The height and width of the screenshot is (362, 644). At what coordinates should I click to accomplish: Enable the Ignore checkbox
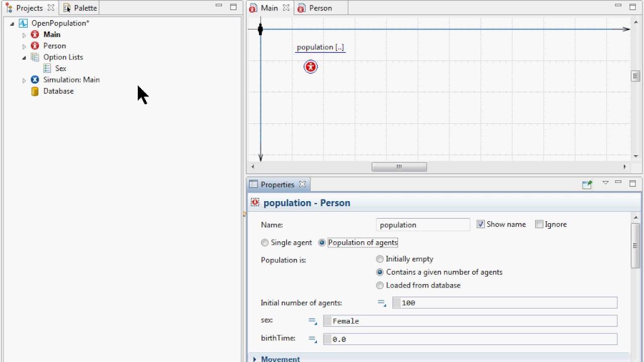[539, 224]
